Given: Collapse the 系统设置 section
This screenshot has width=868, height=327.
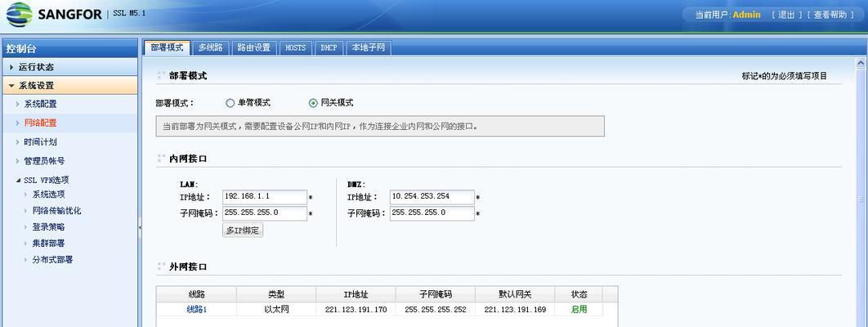Looking at the screenshot, I should 69,86.
